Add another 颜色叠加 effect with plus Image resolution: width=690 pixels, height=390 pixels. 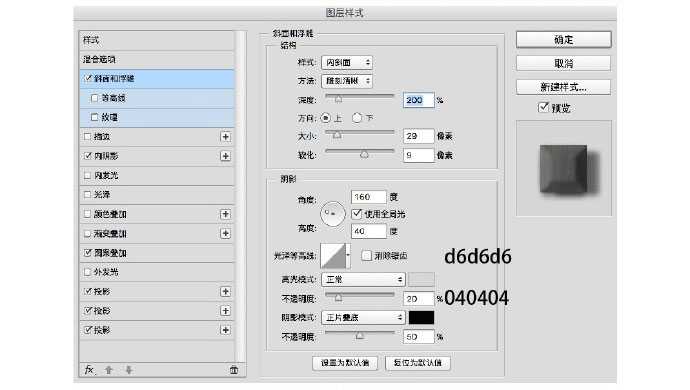tap(225, 214)
